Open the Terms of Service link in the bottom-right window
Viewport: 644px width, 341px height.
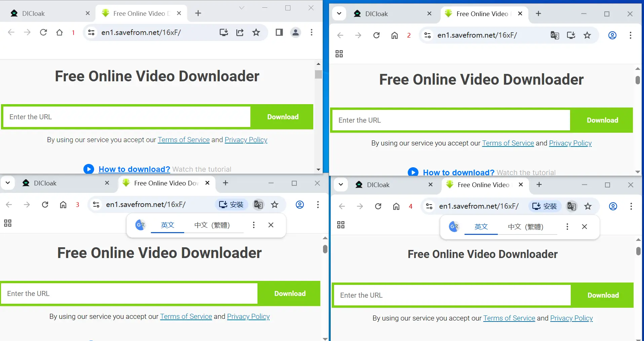[509, 318]
